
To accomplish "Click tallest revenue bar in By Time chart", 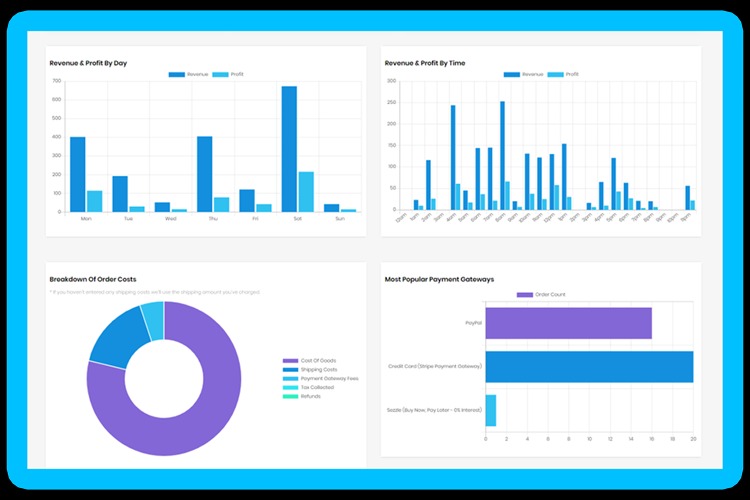I will coord(502,155).
